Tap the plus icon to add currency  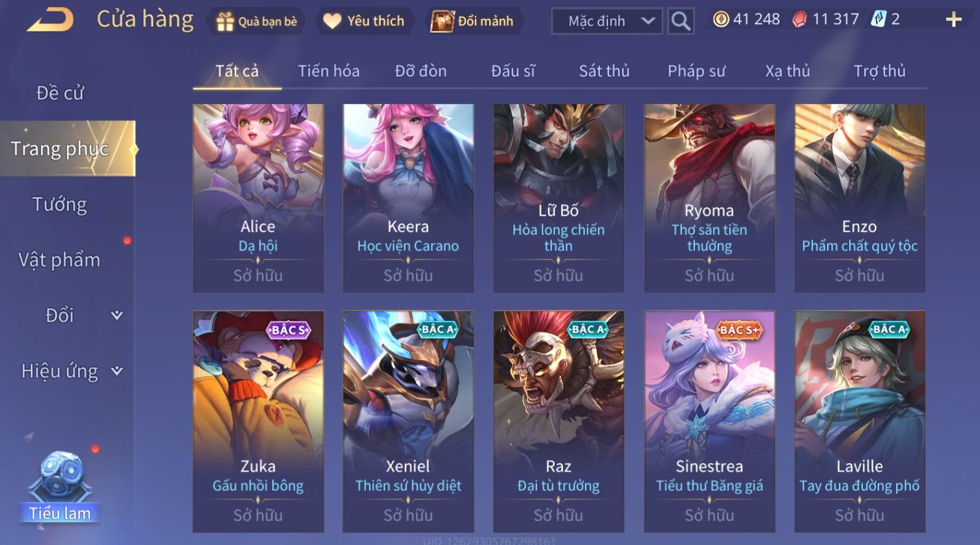953,20
